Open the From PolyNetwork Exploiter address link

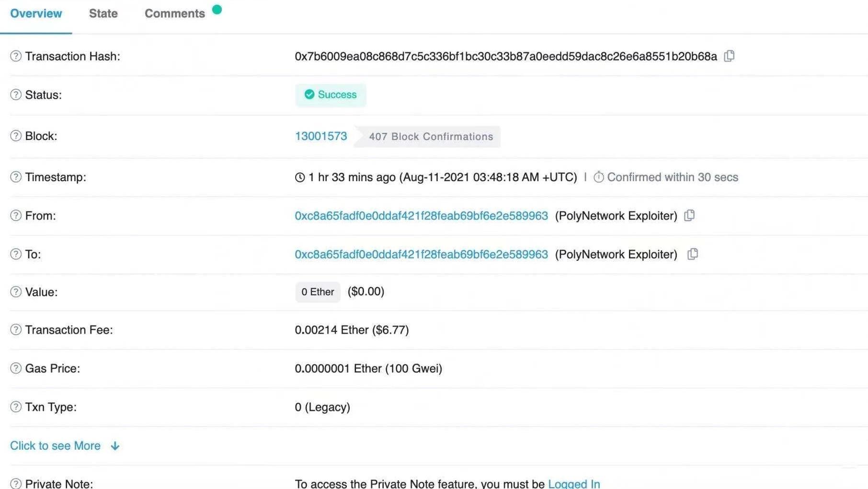(x=421, y=216)
